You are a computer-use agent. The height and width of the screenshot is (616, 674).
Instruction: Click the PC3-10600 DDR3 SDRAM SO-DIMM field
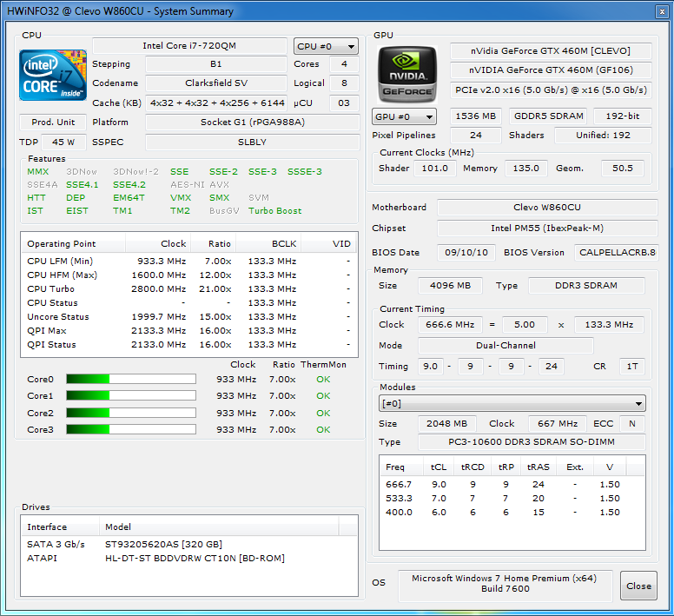532,442
